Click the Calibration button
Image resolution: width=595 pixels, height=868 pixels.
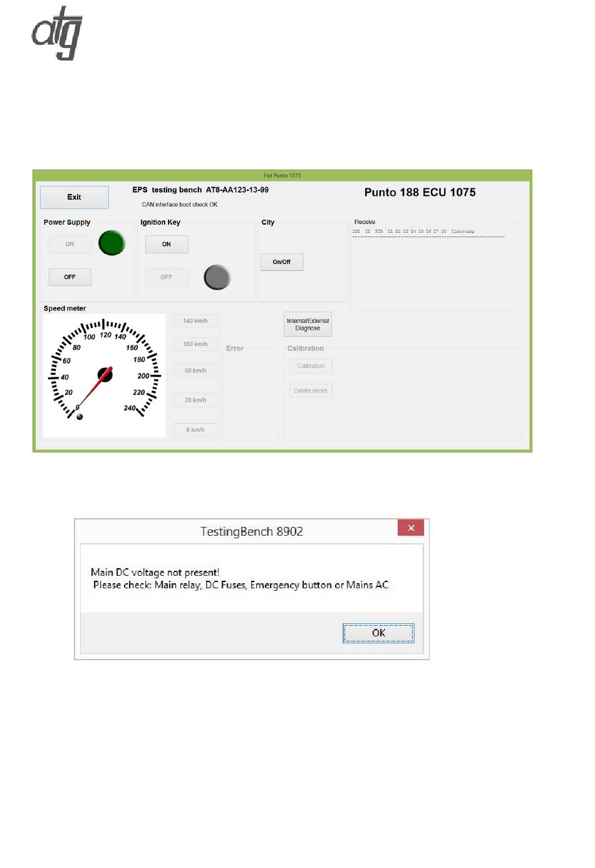[311, 366]
